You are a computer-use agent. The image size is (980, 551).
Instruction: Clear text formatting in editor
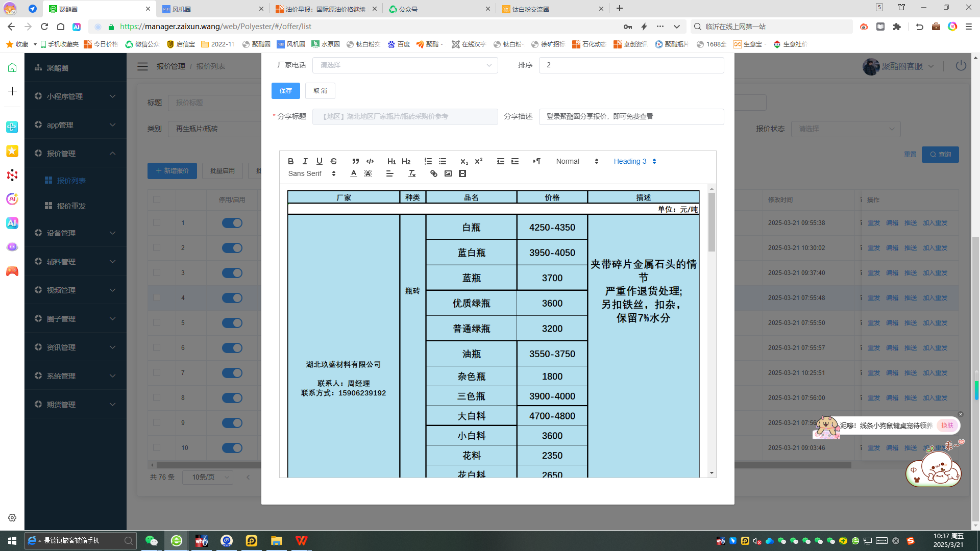coord(412,173)
